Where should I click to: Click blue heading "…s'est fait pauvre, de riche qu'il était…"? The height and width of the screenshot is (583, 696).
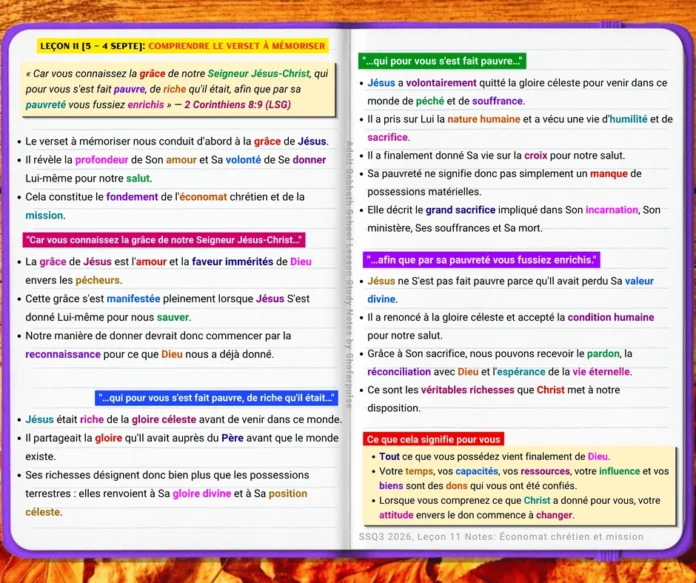pos(216,398)
